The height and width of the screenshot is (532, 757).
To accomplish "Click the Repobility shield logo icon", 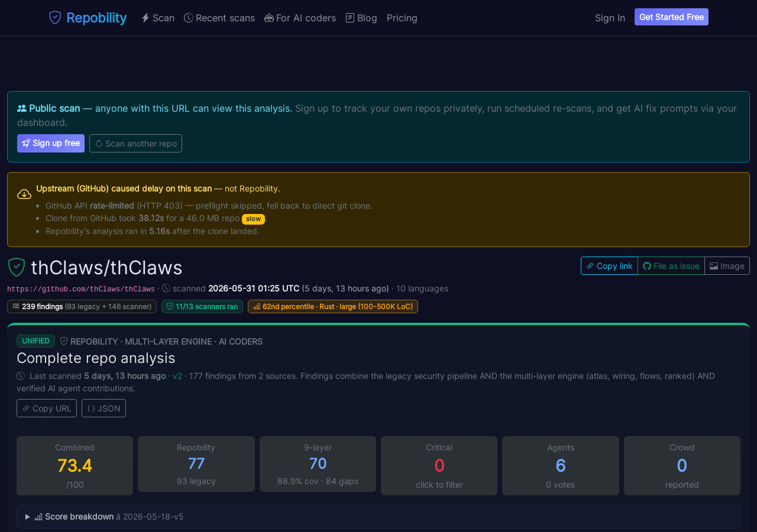I will (55, 18).
